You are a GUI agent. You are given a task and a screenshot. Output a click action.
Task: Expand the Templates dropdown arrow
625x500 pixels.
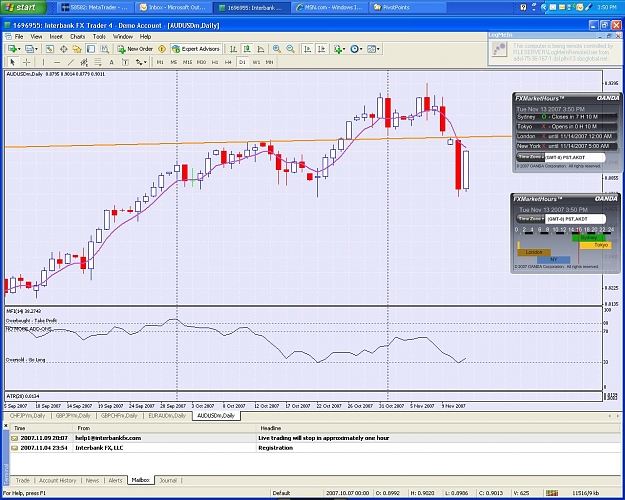click(x=378, y=49)
